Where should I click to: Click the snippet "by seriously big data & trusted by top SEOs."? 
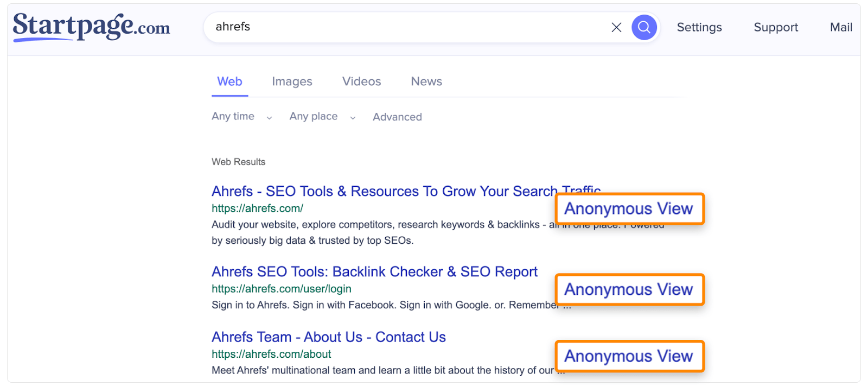pyautogui.click(x=312, y=241)
